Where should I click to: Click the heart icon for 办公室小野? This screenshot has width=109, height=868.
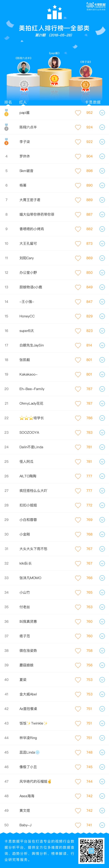click(78, 273)
